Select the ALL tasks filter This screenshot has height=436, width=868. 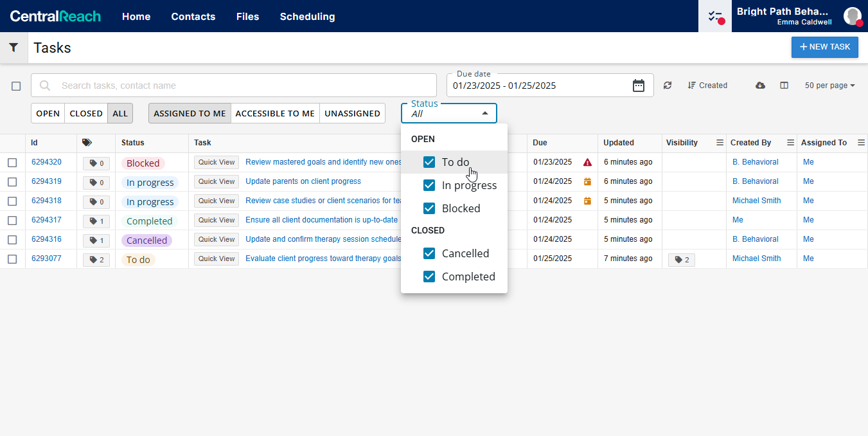point(120,113)
